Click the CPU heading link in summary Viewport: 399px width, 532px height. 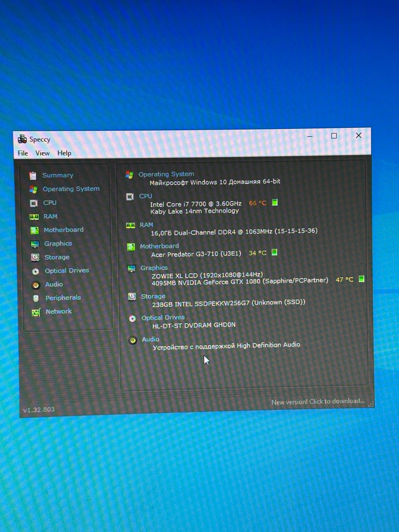[145, 196]
